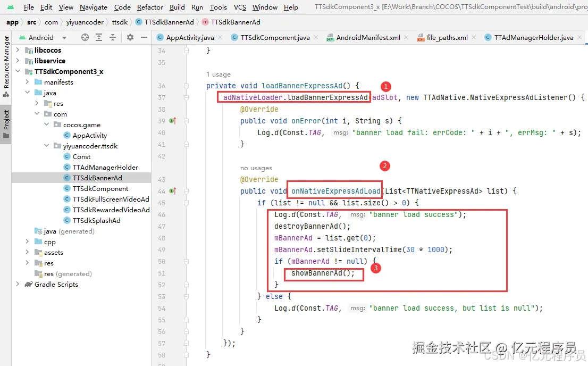Image resolution: width=588 pixels, height=366 pixels.
Task: Close the AndroidManifest.xml tab
Action: pyautogui.click(x=406, y=37)
